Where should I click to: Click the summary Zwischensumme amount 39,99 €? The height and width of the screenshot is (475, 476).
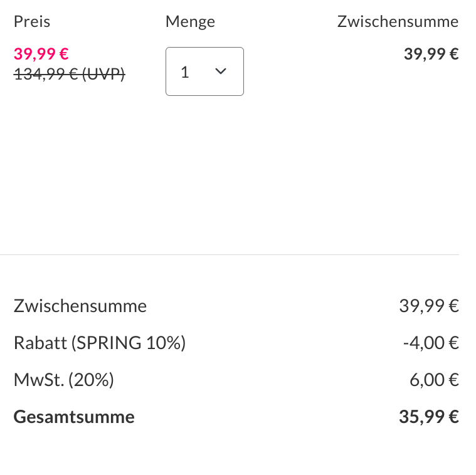(429, 306)
